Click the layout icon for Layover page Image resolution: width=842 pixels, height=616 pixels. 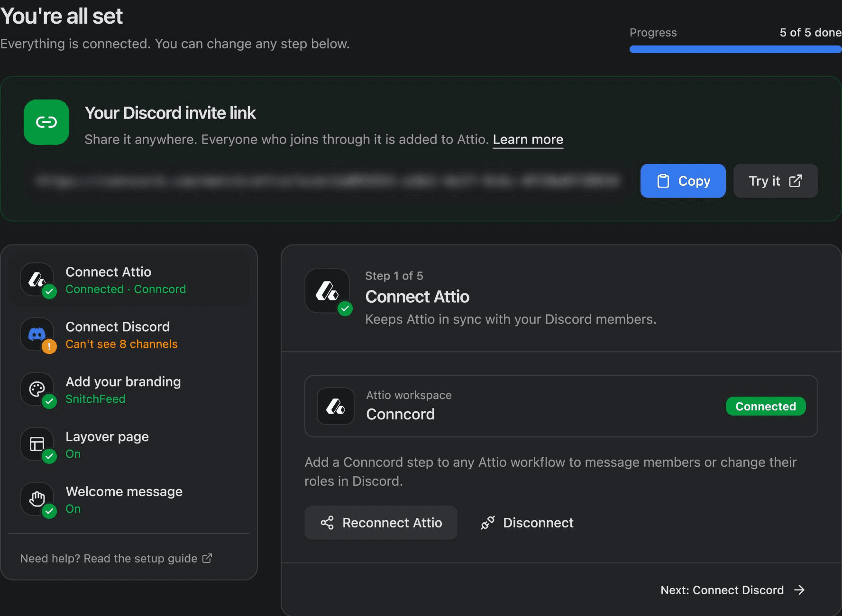pyautogui.click(x=37, y=444)
